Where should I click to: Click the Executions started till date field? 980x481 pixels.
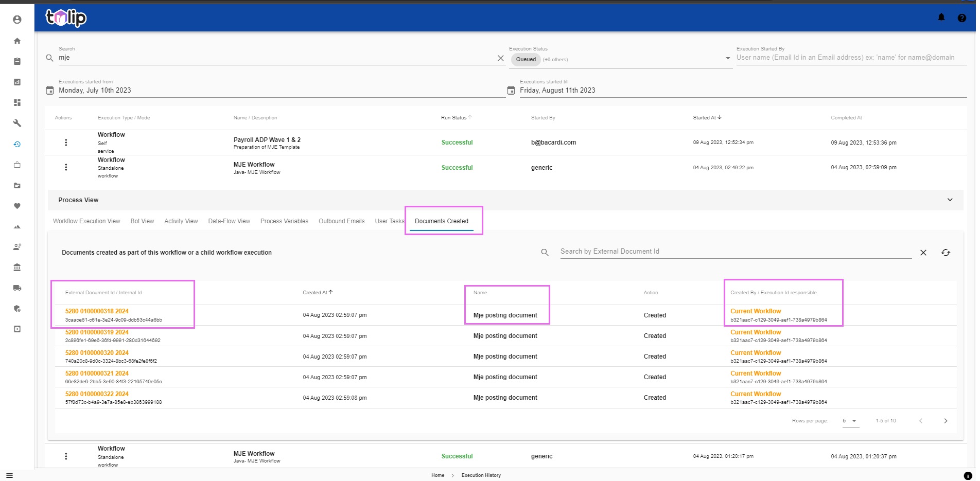pyautogui.click(x=743, y=91)
